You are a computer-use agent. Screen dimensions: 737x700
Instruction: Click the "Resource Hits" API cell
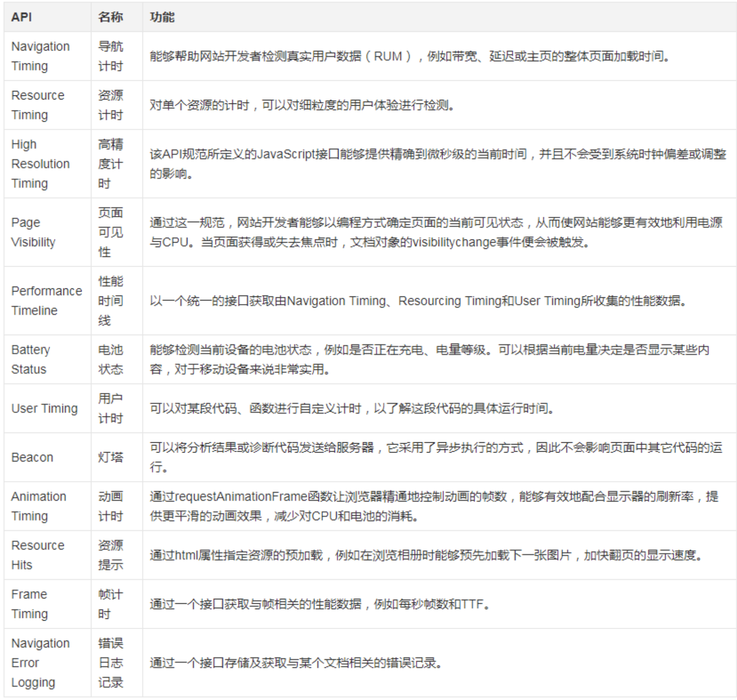[x=37, y=555]
